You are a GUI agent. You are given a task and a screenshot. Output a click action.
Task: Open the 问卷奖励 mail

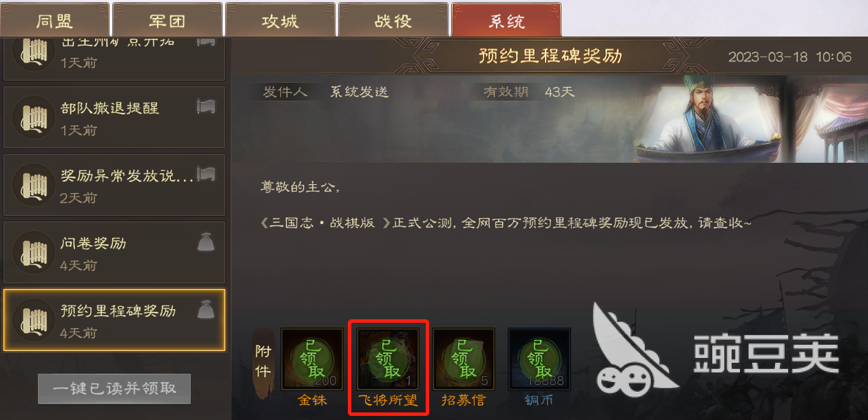(114, 252)
